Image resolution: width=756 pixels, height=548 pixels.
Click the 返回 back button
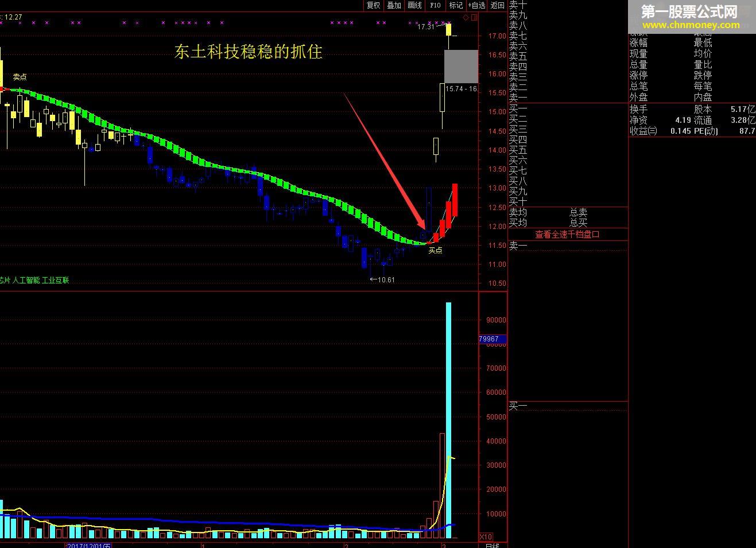[497, 5]
